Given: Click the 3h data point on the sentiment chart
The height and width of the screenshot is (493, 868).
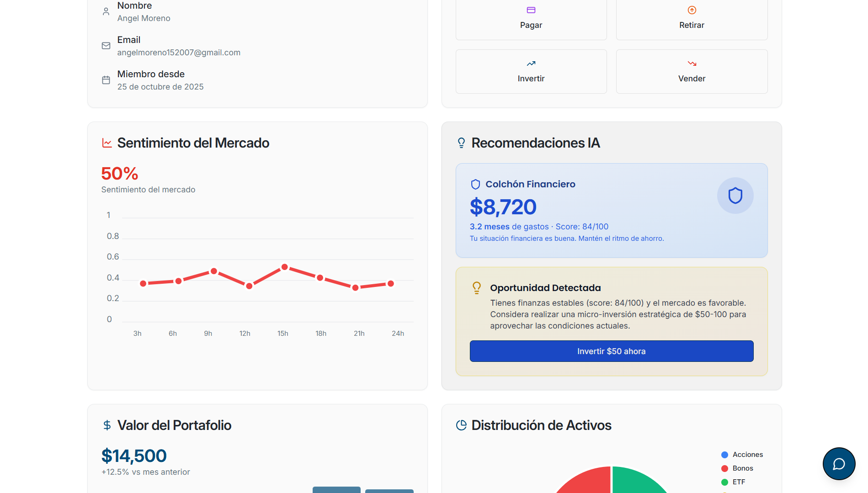Looking at the screenshot, I should click(143, 284).
